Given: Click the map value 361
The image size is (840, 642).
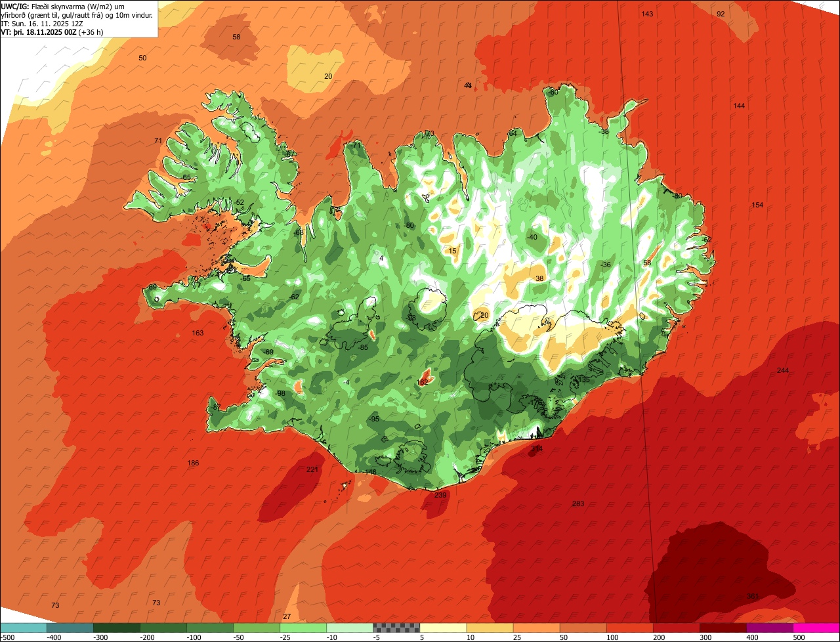Looking at the screenshot, I should click(753, 596).
